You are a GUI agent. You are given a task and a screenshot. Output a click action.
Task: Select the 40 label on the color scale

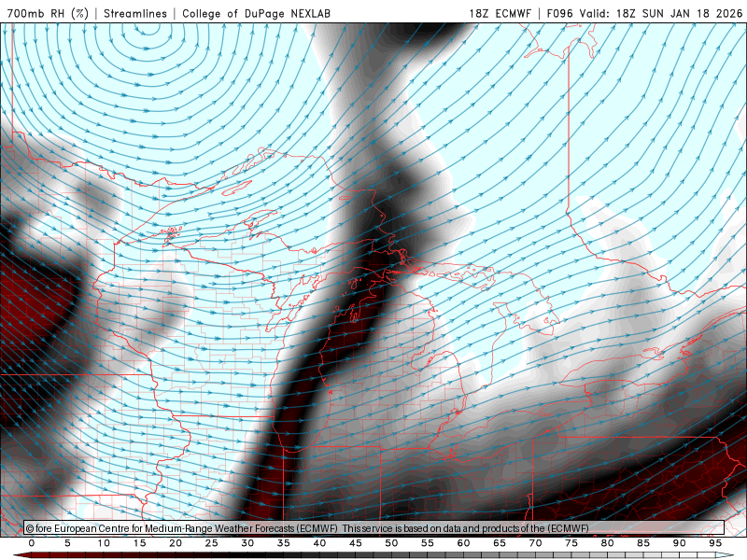[319, 543]
